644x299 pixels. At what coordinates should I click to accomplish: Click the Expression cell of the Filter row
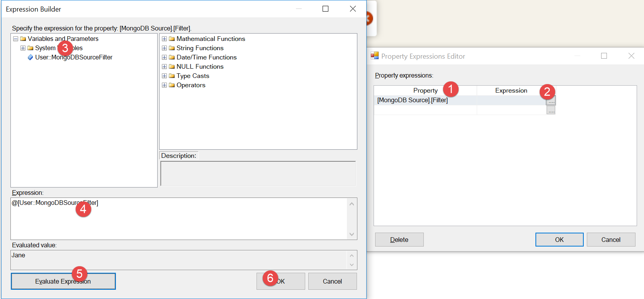[x=511, y=100]
